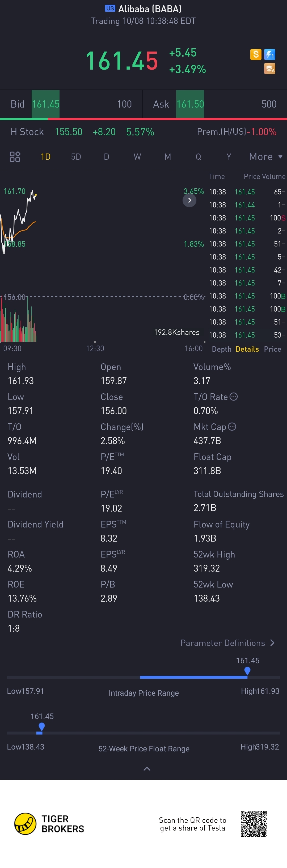Tap the High value 161.93
This screenshot has height=868, width=287.
click(20, 381)
